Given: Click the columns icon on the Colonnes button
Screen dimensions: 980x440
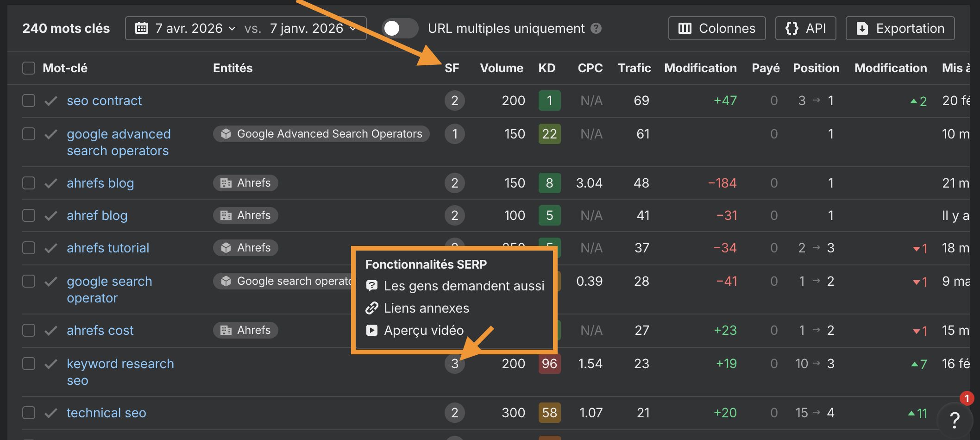Looking at the screenshot, I should 685,28.
